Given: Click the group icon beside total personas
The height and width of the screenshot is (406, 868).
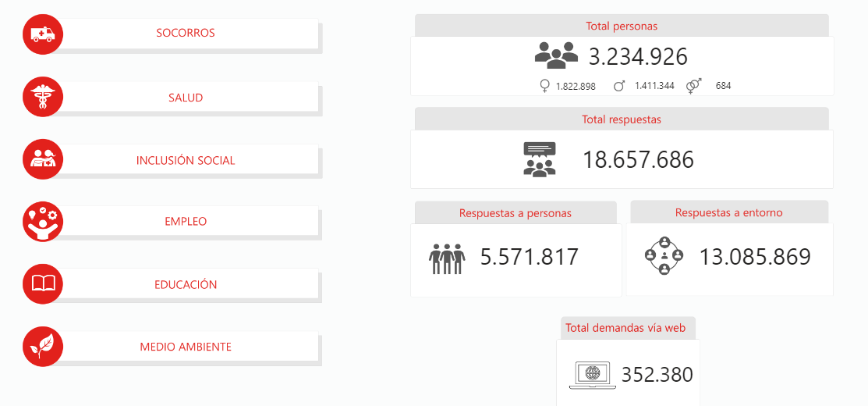Looking at the screenshot, I should pyautogui.click(x=556, y=55).
